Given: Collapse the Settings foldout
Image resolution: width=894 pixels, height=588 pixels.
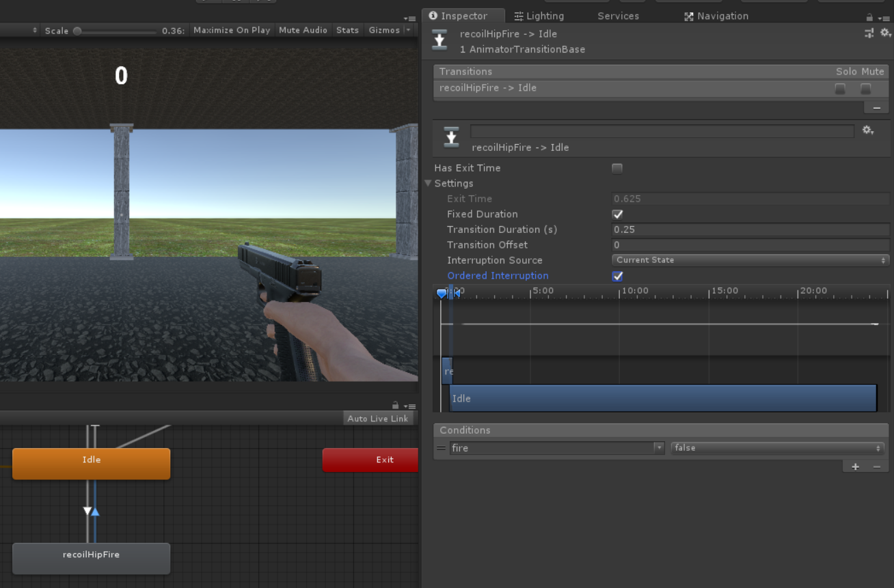Looking at the screenshot, I should 429,184.
